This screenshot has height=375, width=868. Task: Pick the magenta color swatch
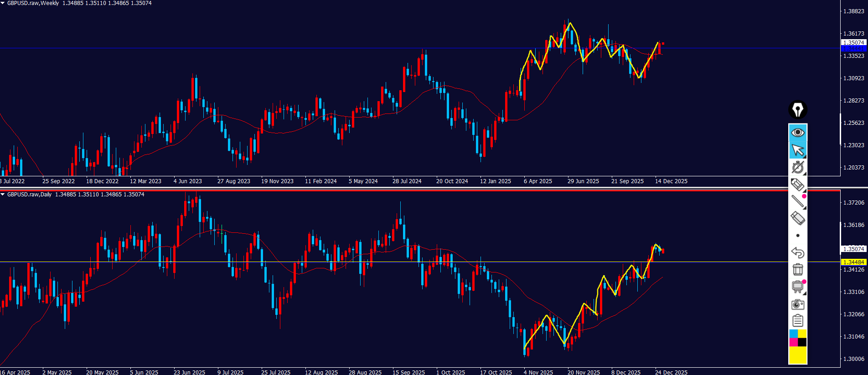[793, 342]
